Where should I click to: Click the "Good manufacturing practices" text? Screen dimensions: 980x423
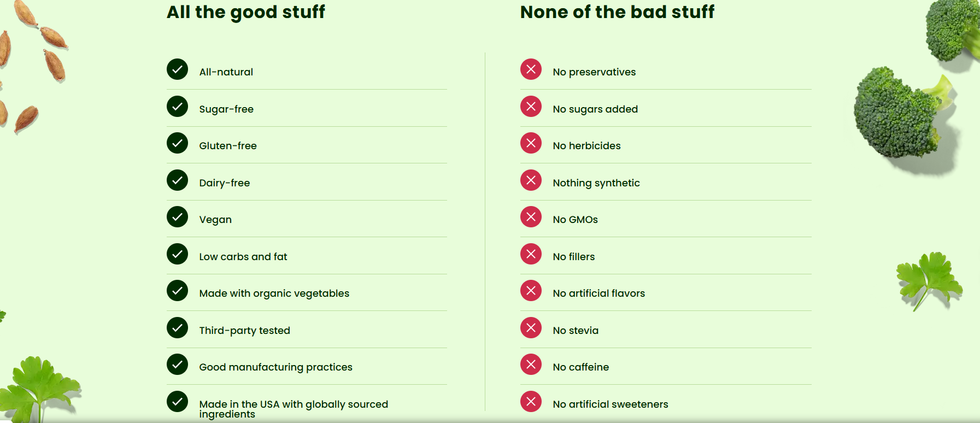click(275, 367)
